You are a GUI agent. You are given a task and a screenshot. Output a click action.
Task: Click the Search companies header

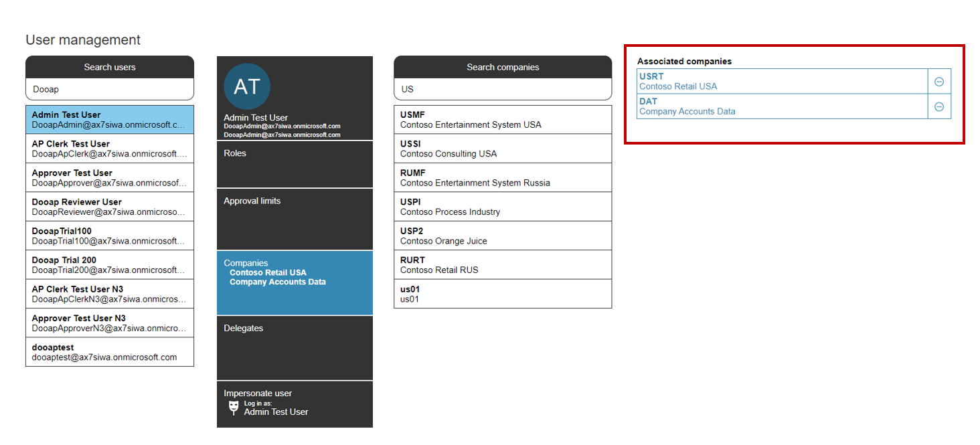pos(503,67)
